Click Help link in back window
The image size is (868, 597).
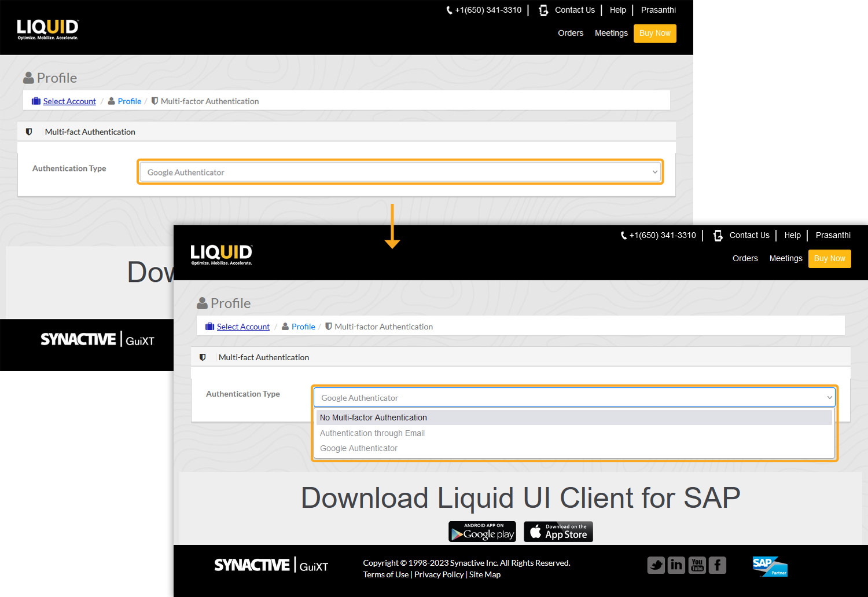618,10
